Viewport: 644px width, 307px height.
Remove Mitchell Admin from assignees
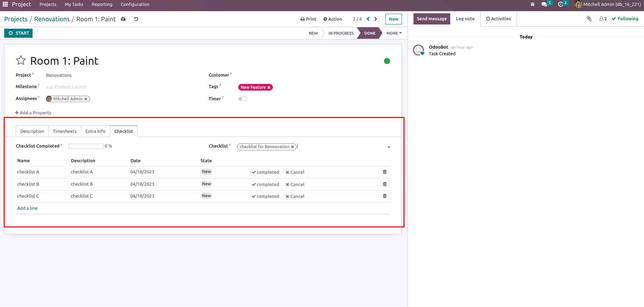click(x=86, y=99)
